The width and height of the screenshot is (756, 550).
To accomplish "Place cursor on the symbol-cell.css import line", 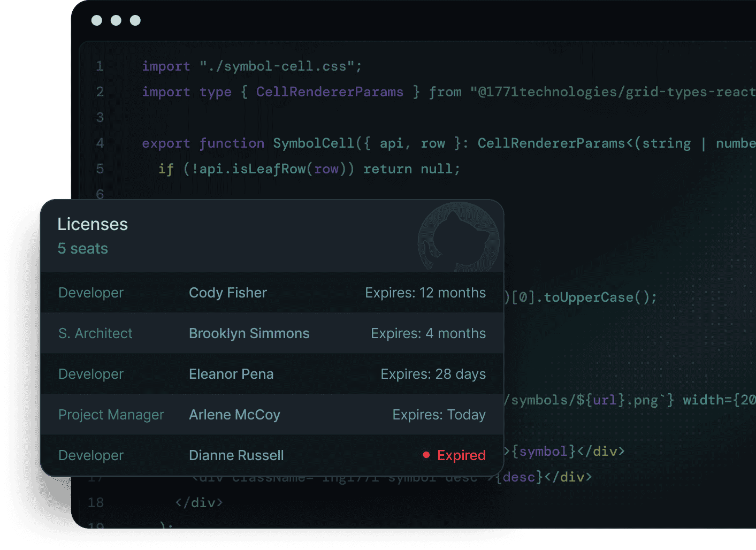I will (x=251, y=66).
